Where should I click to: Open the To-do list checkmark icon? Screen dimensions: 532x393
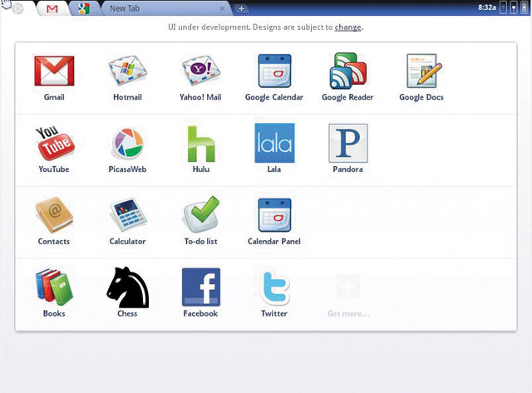tap(201, 214)
